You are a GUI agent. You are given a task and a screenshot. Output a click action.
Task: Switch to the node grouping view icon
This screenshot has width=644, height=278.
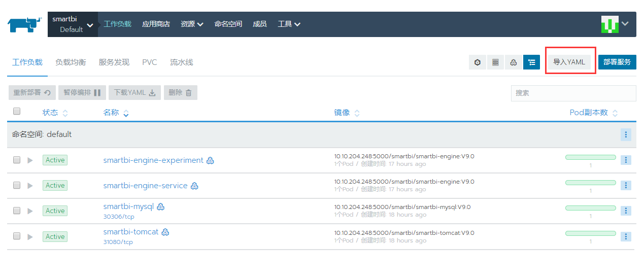pyautogui.click(x=514, y=62)
